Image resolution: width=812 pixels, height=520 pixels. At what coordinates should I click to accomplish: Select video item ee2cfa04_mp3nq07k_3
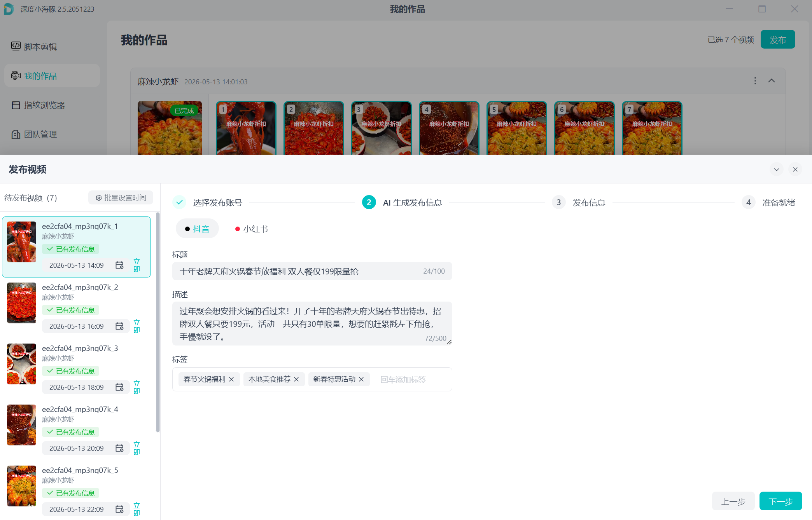coord(77,369)
